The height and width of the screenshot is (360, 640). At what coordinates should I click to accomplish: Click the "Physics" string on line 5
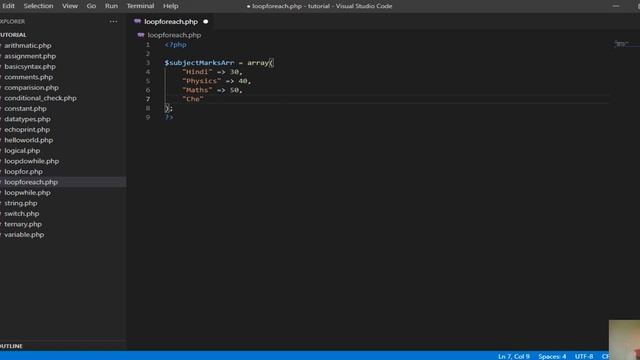[202, 81]
